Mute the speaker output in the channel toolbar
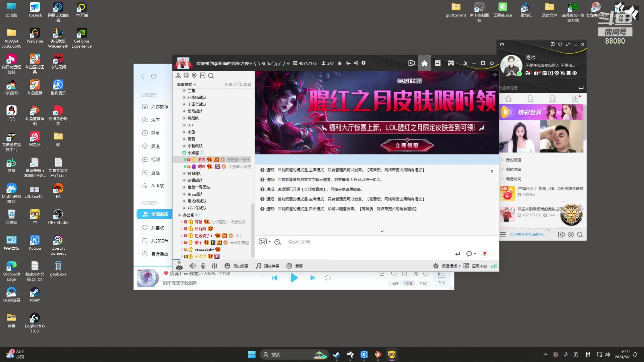The image size is (644, 362). [x=192, y=265]
